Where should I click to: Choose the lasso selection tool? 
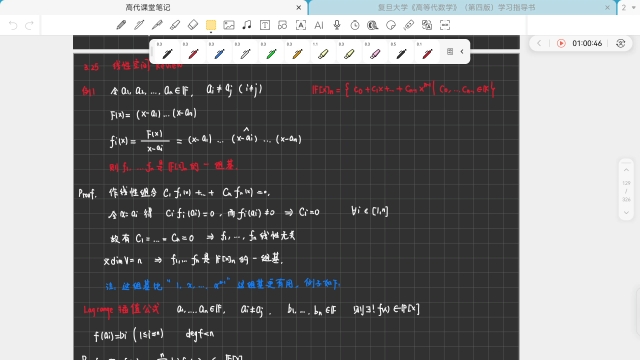pyautogui.click(x=373, y=25)
